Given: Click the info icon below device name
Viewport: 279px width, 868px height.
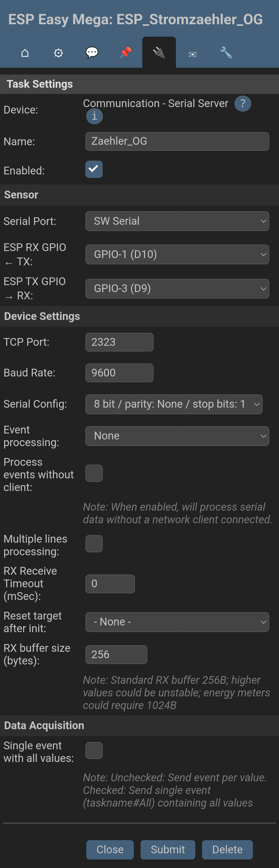Looking at the screenshot, I should pos(95,116).
